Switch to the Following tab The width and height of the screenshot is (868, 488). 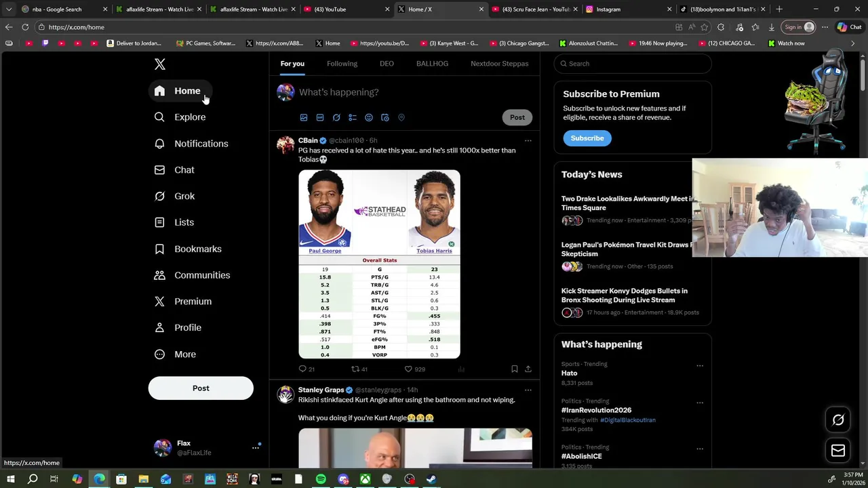point(342,64)
